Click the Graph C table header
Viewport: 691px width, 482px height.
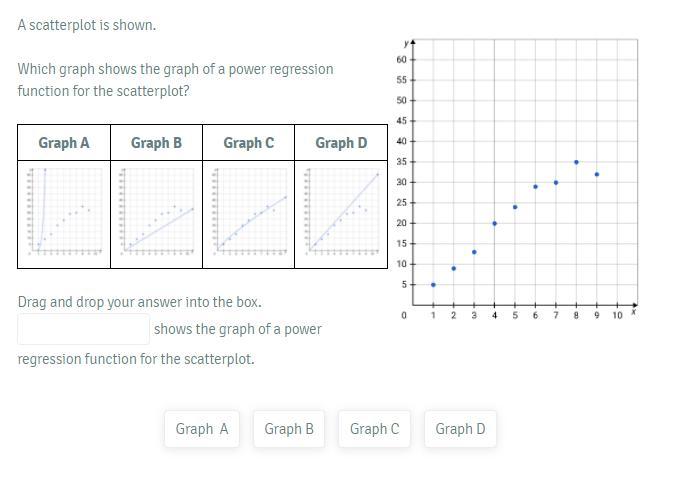(x=248, y=143)
